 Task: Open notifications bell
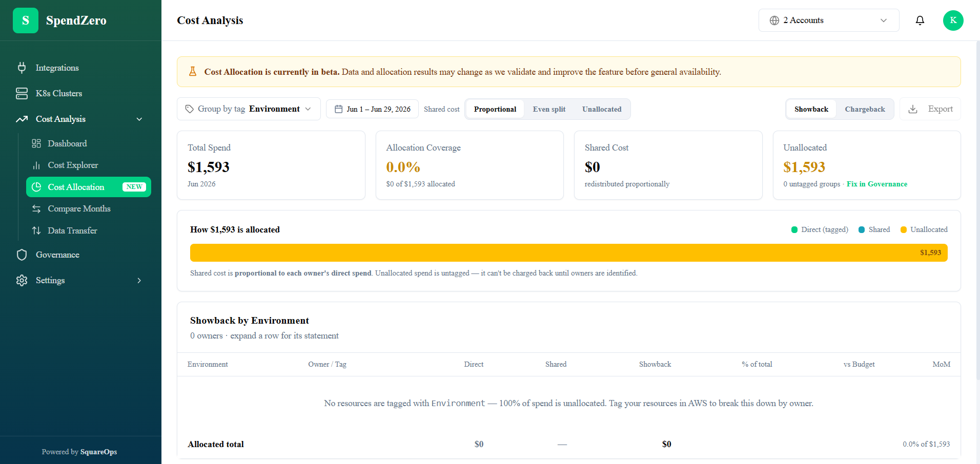[x=920, y=20]
